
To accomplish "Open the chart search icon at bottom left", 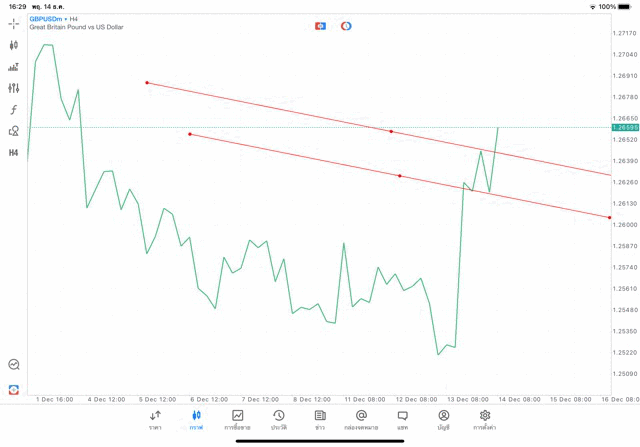I will [14, 365].
